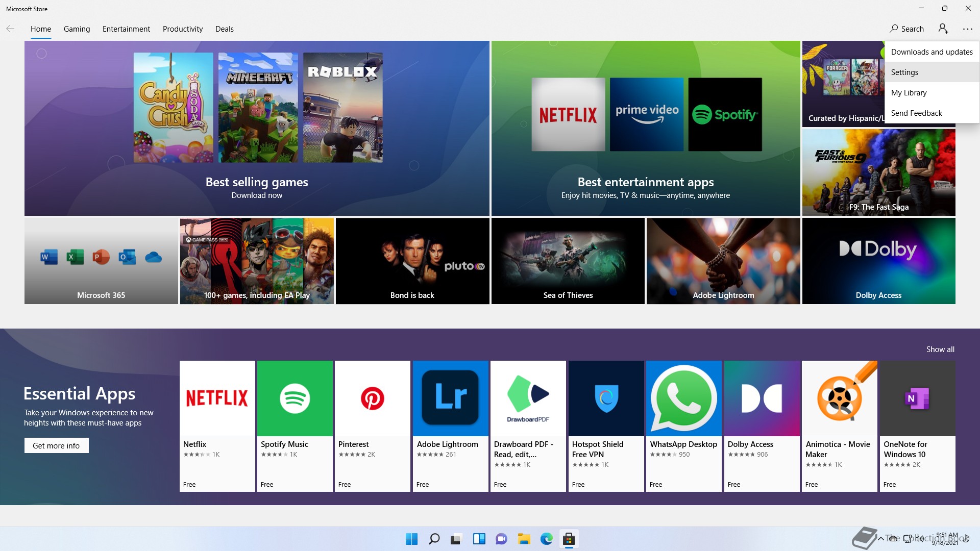Click the Roblox game cover

tap(343, 108)
